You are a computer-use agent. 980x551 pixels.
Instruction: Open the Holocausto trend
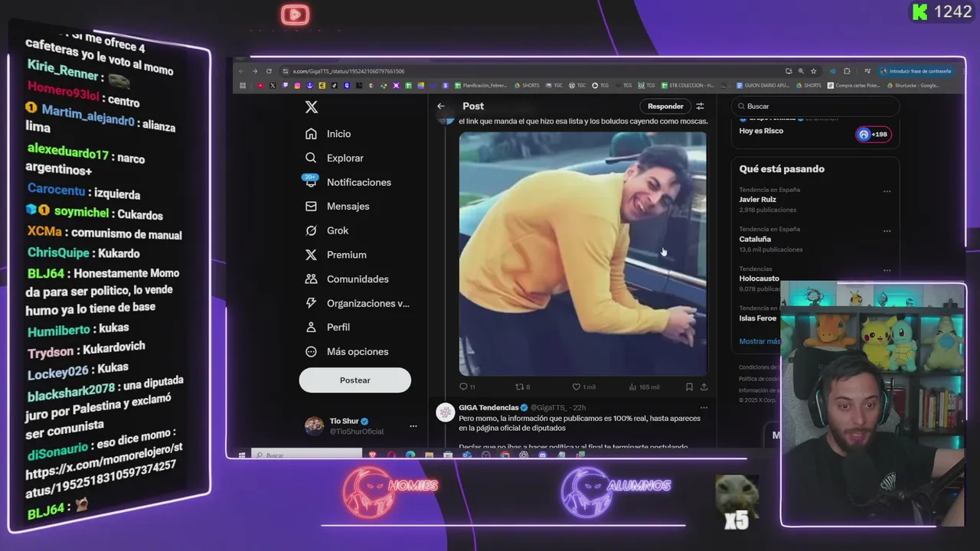pyautogui.click(x=759, y=279)
